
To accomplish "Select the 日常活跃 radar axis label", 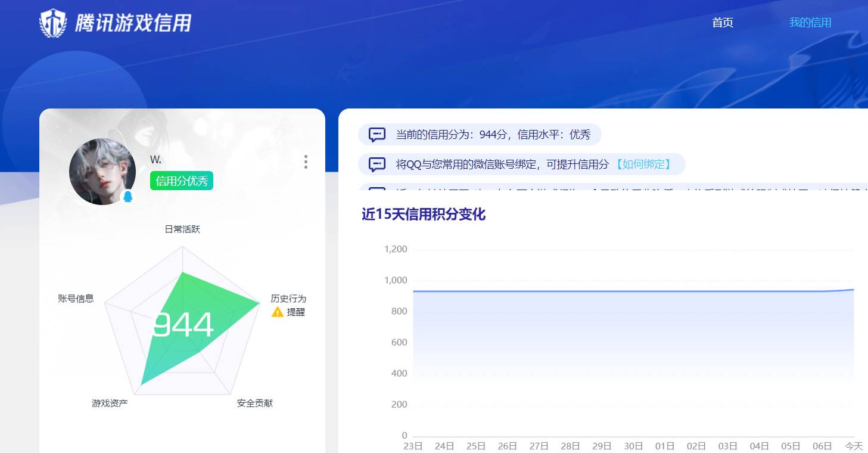I will 183,229.
